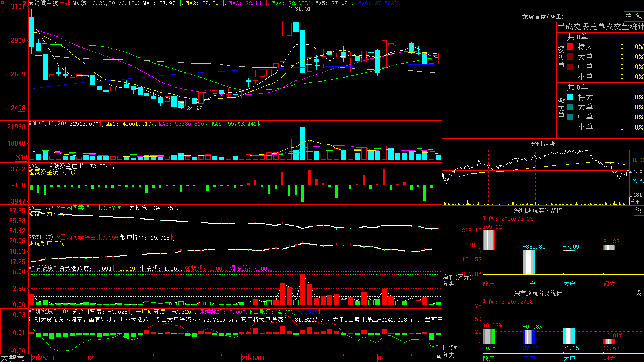Click the teal 大单 sell order swatch

pyautogui.click(x=570, y=107)
